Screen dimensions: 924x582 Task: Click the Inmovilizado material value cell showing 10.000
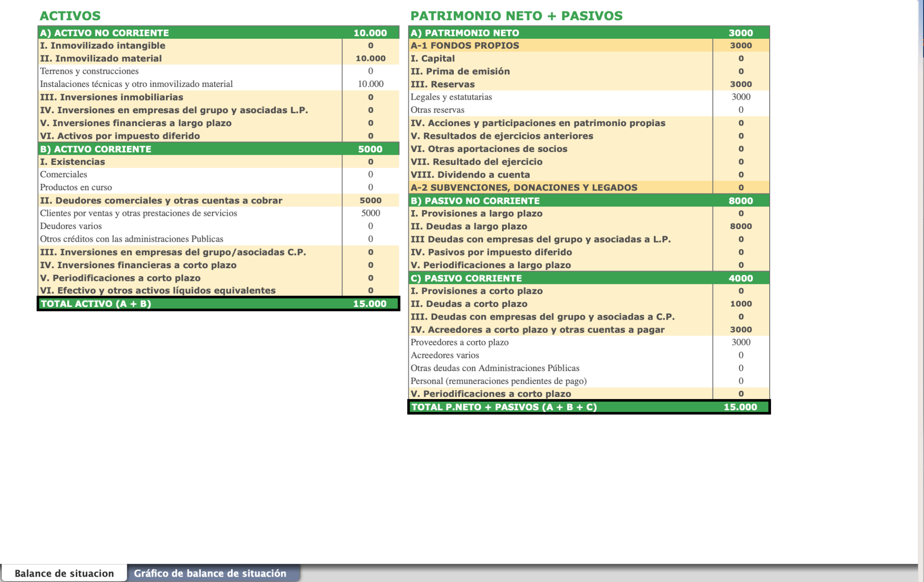(371, 58)
